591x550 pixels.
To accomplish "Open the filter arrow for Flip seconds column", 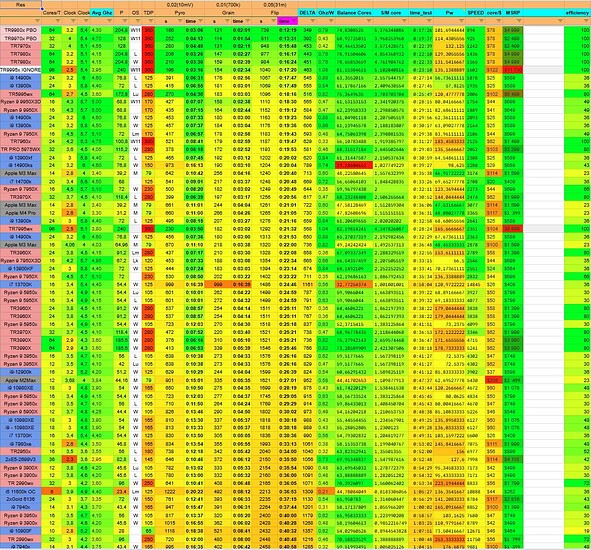I will (274, 21).
